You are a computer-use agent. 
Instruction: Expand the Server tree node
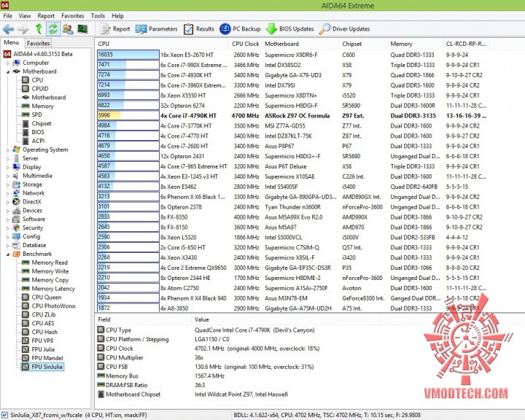coord(8,159)
